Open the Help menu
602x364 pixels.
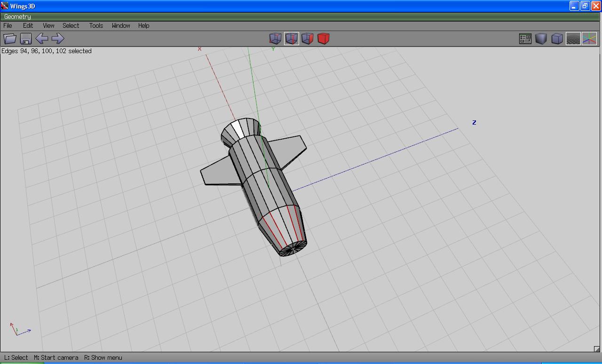pyautogui.click(x=144, y=26)
